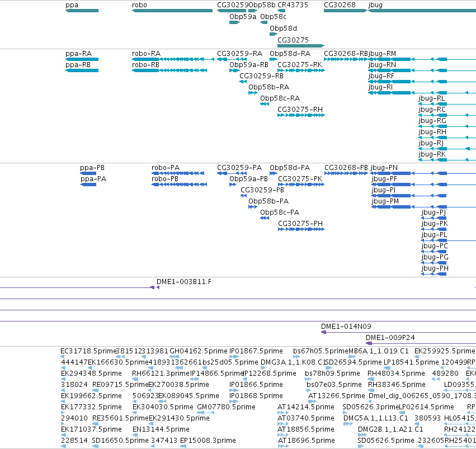Select the DME1-014N09 BAC label
The height and width of the screenshot is (449, 476).
346,327
